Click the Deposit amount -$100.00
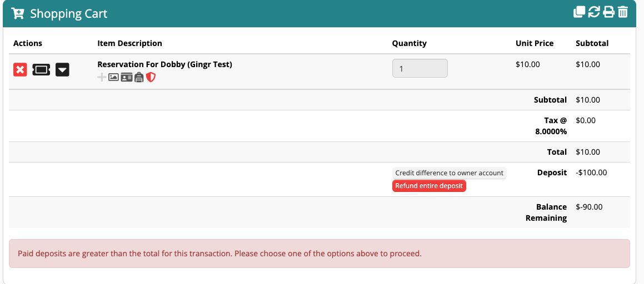This screenshot has height=284, width=644. click(x=591, y=173)
